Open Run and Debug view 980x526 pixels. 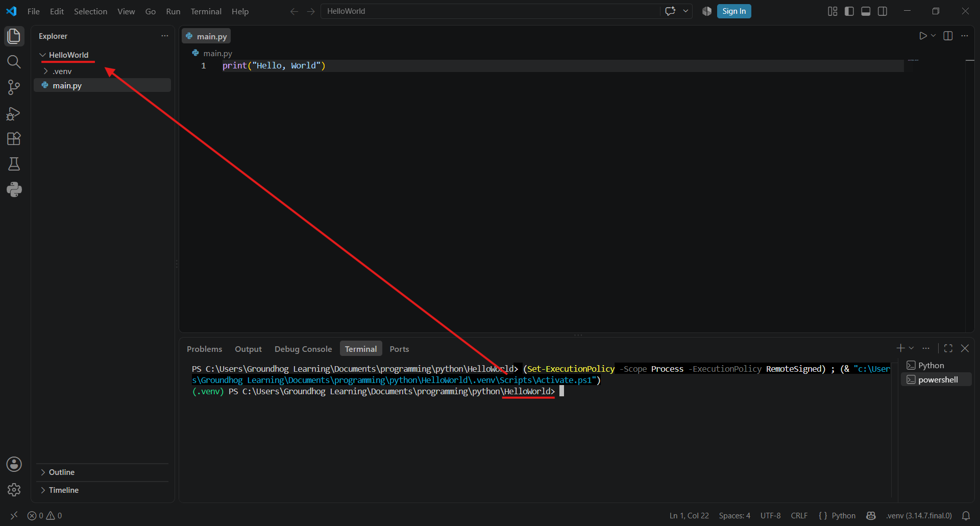(14, 113)
